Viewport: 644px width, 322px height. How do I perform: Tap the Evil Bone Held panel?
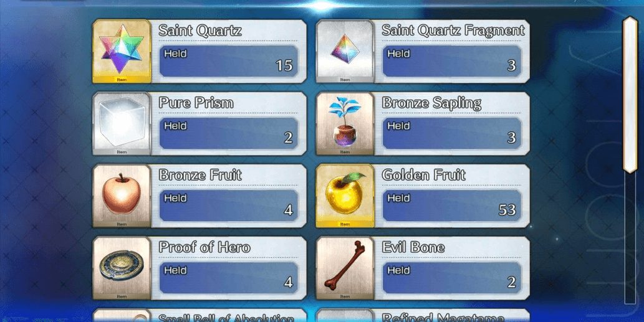point(452,278)
